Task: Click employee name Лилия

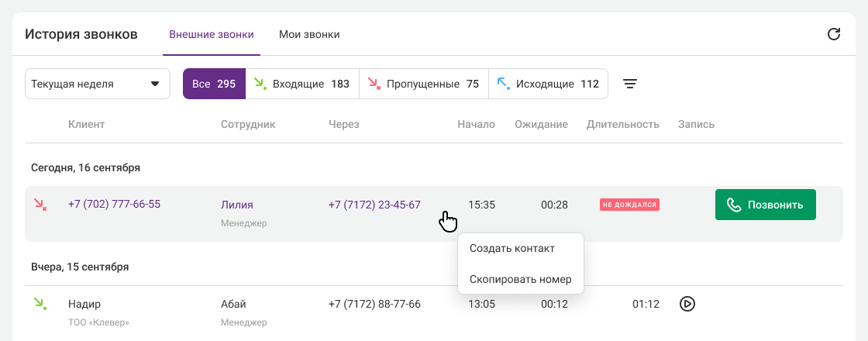Action: [237, 205]
